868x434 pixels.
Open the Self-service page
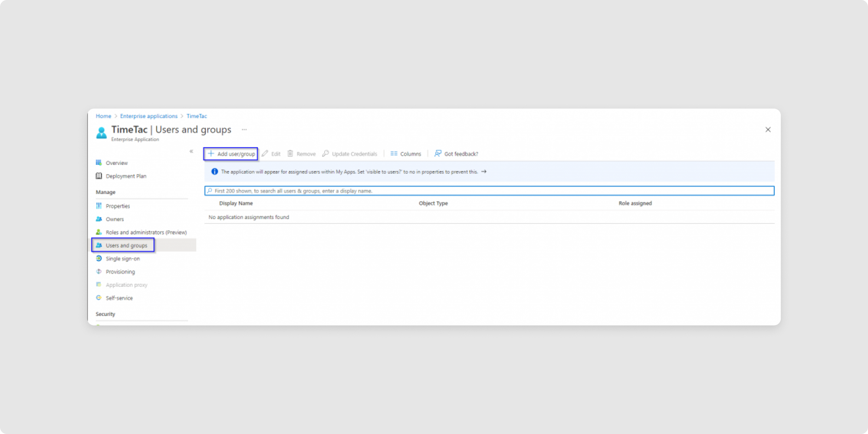click(x=119, y=298)
